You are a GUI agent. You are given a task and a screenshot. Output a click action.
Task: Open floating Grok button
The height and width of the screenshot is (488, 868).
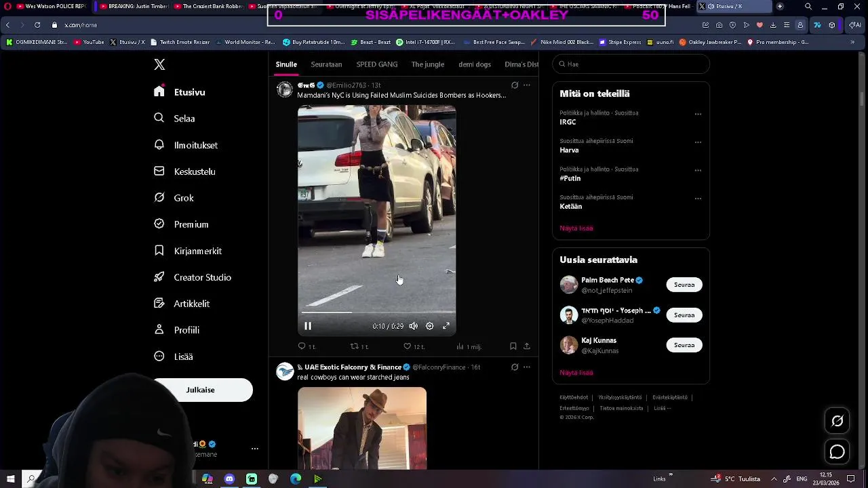point(837,421)
